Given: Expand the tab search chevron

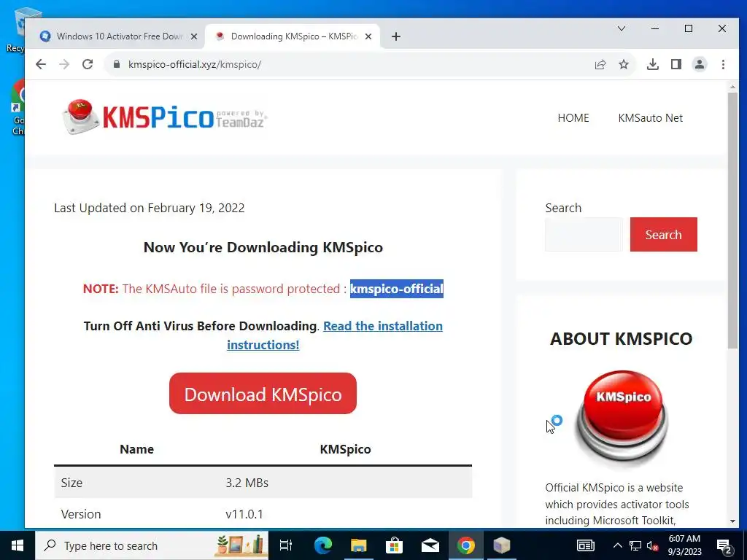Looking at the screenshot, I should (622, 28).
